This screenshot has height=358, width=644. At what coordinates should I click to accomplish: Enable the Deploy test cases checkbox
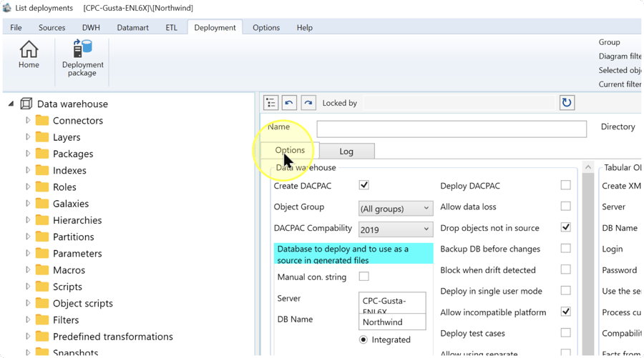(x=565, y=332)
